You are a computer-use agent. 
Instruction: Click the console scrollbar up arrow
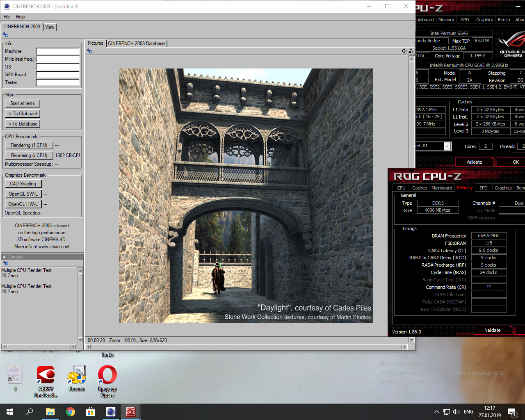[80, 270]
